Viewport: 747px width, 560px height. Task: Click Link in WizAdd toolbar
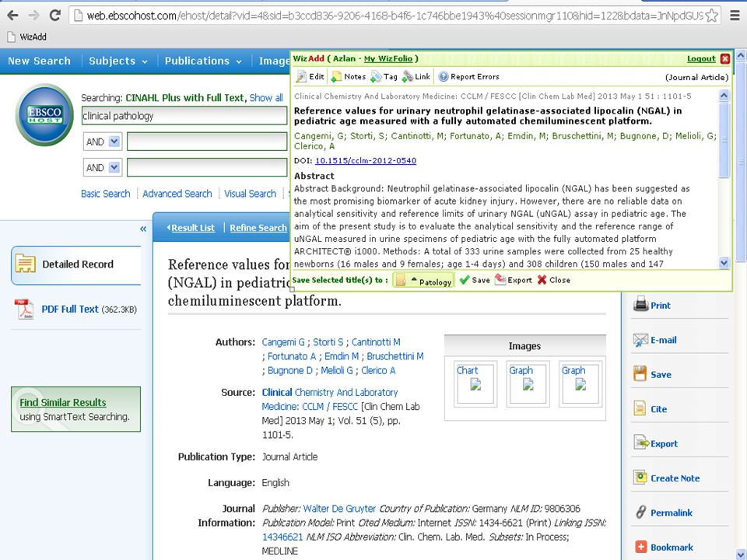pos(416,76)
